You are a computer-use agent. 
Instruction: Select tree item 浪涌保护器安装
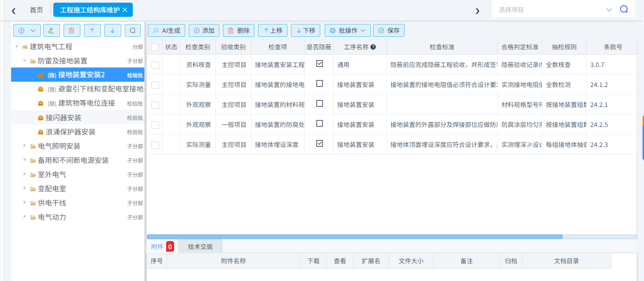coord(78,132)
